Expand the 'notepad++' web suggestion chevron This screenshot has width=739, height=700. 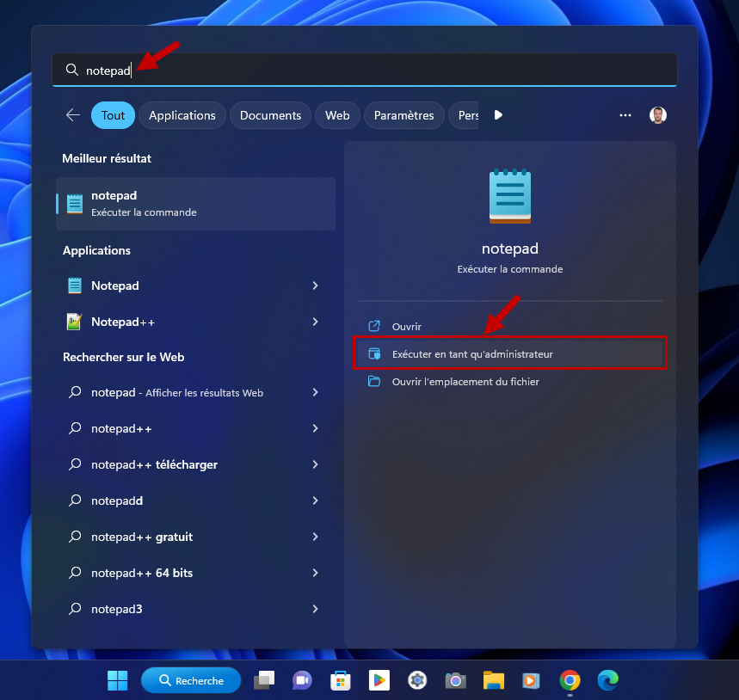click(x=315, y=428)
